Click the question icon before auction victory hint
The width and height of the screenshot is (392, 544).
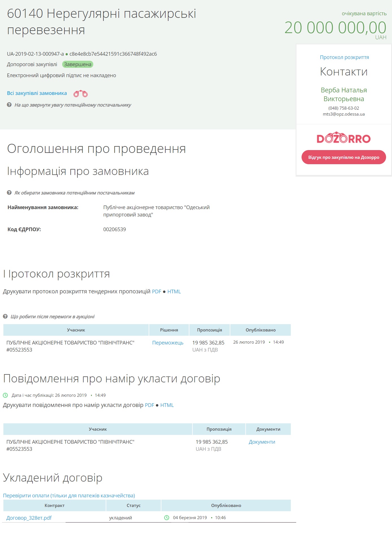click(x=5, y=317)
